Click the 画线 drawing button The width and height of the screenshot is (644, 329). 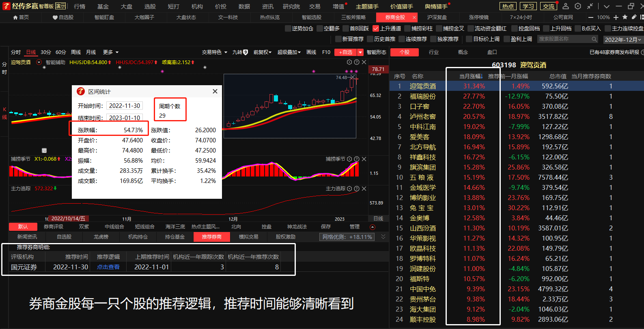point(311,52)
